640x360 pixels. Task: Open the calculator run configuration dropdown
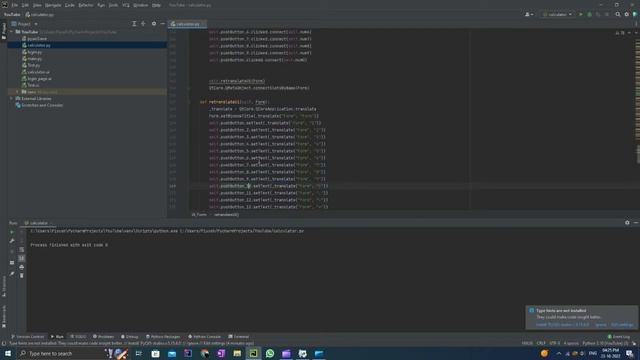click(x=558, y=14)
